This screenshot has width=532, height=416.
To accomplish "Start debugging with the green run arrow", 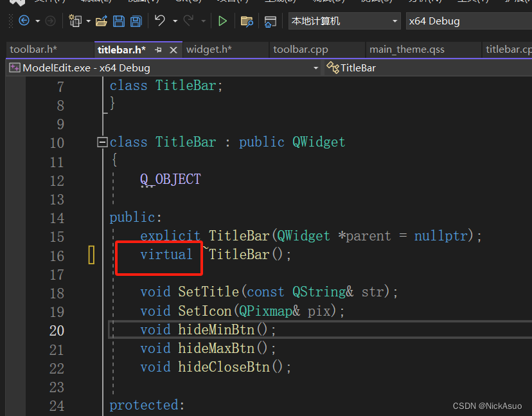I will pos(222,21).
